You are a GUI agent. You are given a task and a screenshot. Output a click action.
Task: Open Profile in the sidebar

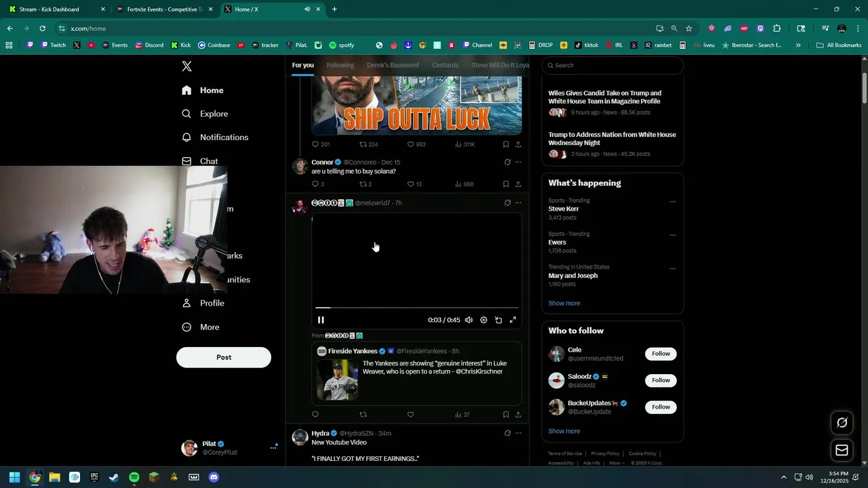(203, 303)
